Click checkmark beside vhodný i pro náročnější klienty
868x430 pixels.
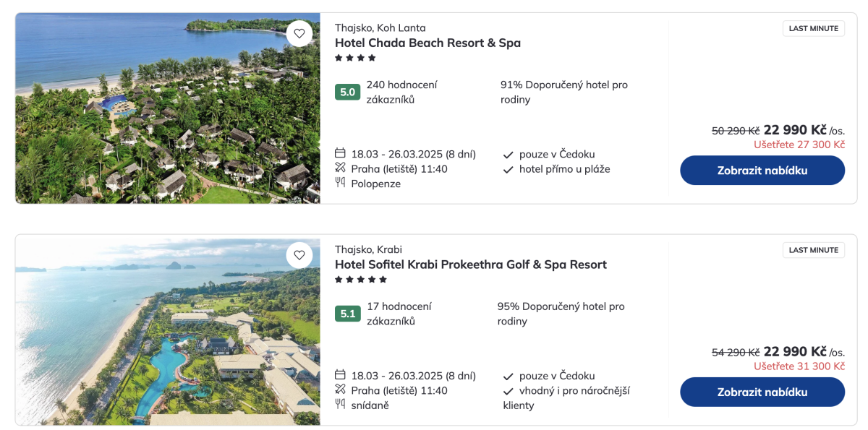[509, 392]
